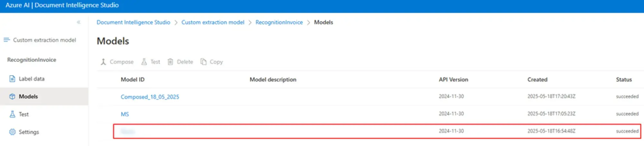Image resolution: width=644 pixels, height=146 pixels.
Task: Click the Test flask icon in the toolbar
Action: point(144,62)
